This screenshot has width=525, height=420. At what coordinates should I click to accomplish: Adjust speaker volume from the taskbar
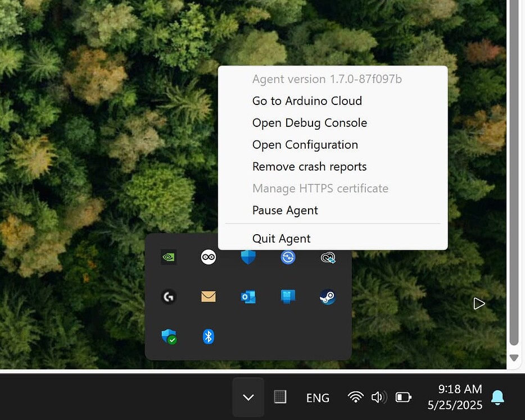click(379, 397)
